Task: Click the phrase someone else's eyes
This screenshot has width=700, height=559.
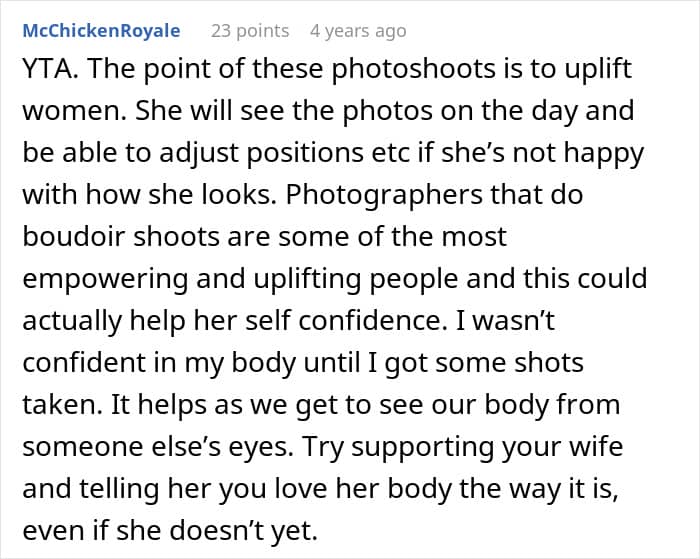Action: pyautogui.click(x=158, y=447)
